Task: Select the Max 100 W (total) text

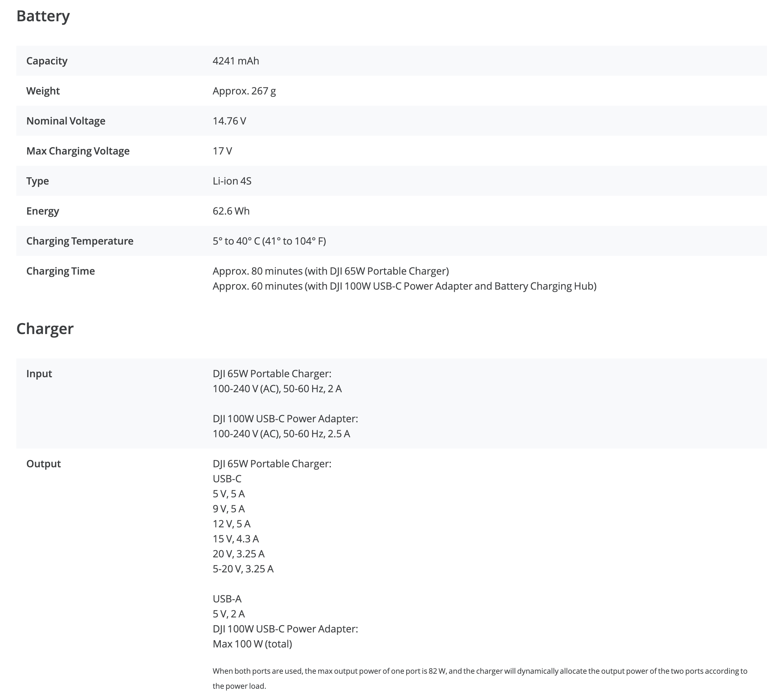Action: coord(252,644)
